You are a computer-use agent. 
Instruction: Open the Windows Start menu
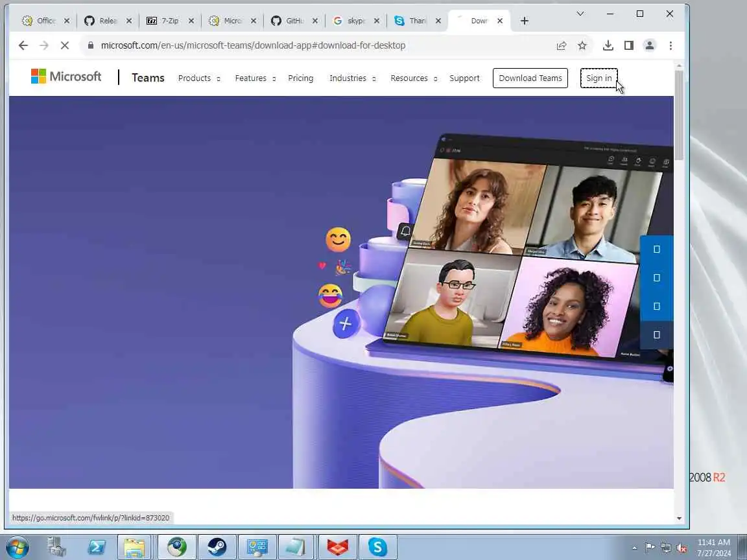(17, 547)
